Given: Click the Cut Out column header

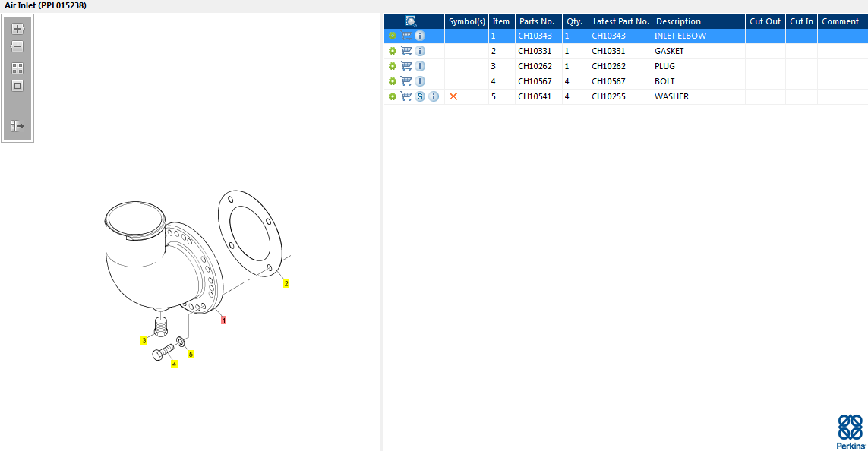Looking at the screenshot, I should (x=765, y=21).
